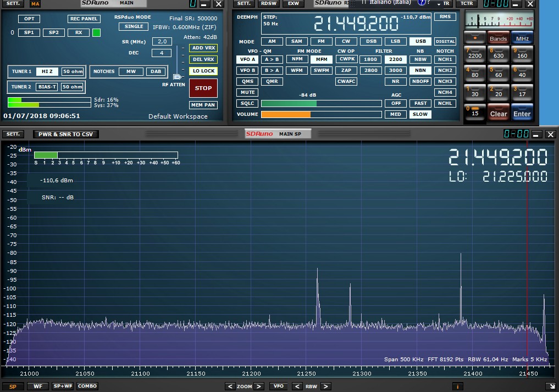Click the Clear keypad key

[x=499, y=113]
